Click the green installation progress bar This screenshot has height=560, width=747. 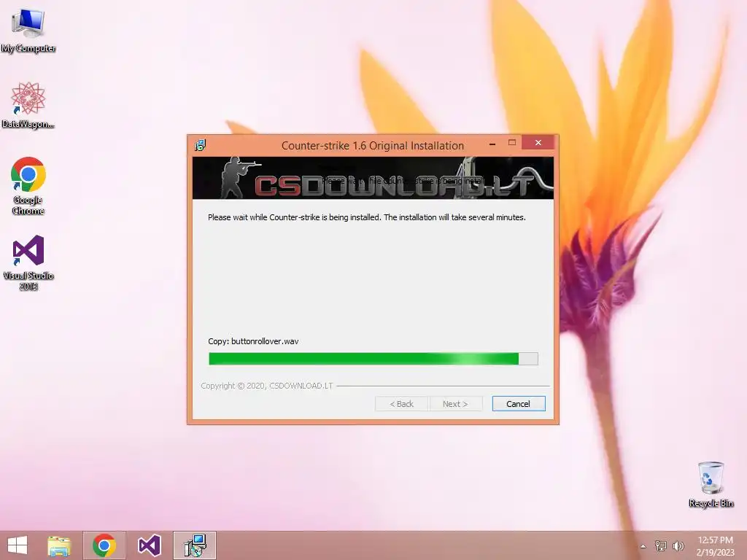point(373,359)
